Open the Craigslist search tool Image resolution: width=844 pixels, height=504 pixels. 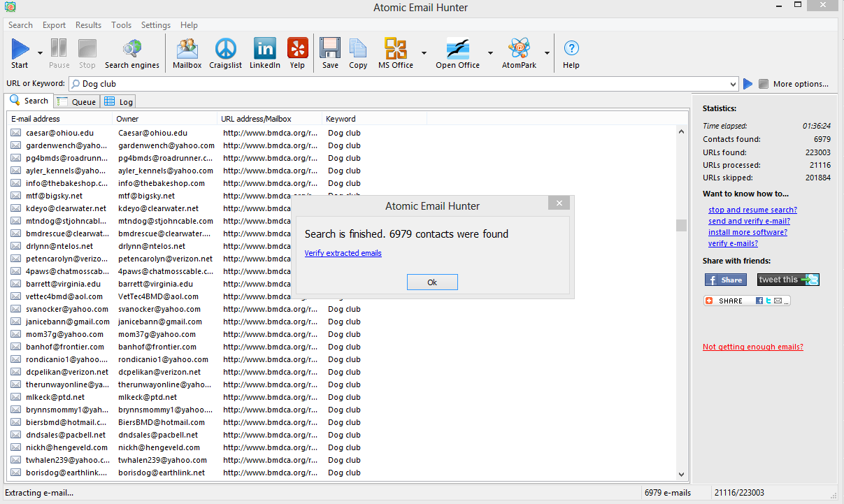(x=226, y=53)
